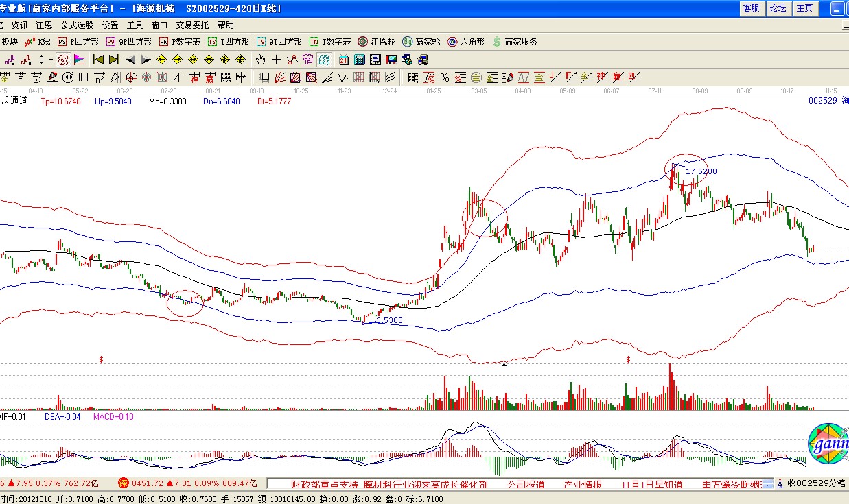849x504 pixels.
Task: Open the 帮助 menu
Action: (225, 25)
